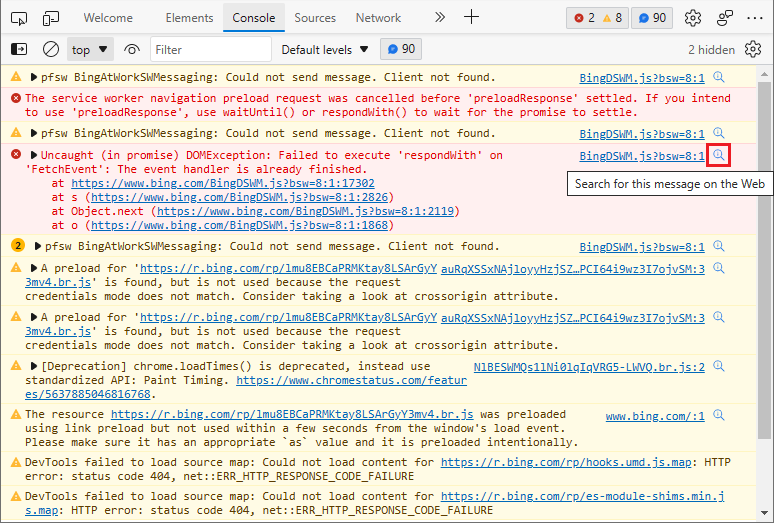This screenshot has height=523, width=774.
Task: Search the web for second pfsw warning
Action: (719, 133)
